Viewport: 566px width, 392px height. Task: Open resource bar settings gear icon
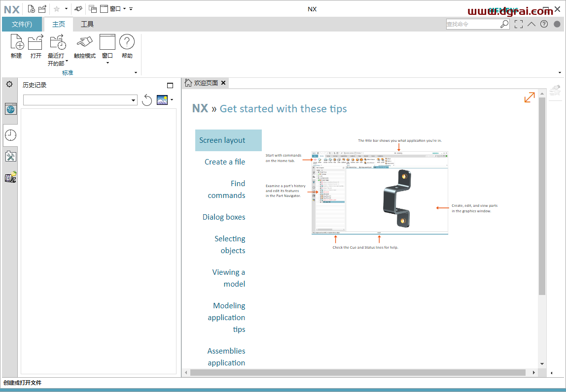click(9, 84)
